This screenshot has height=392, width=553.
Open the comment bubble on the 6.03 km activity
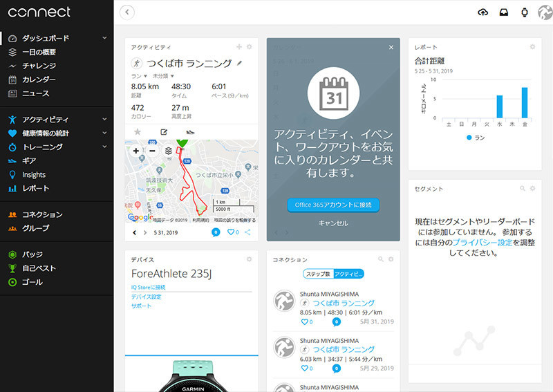click(337, 368)
